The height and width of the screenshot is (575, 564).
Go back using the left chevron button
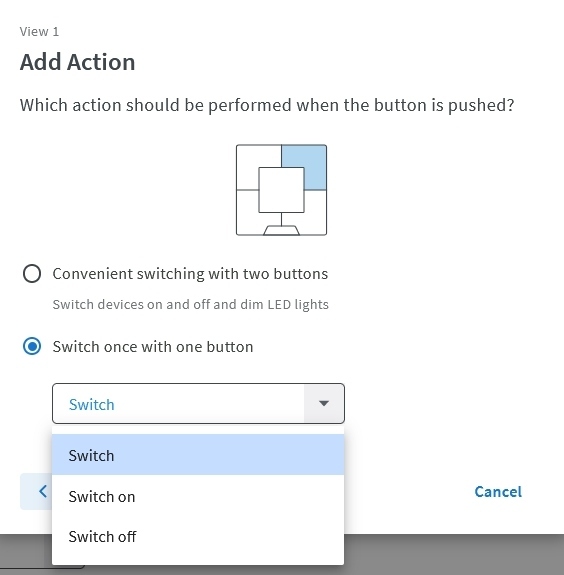[x=36, y=491]
